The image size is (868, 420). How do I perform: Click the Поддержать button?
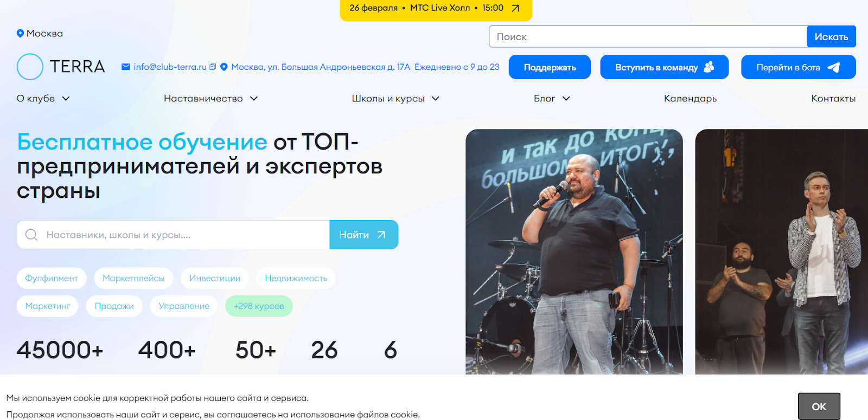[550, 67]
